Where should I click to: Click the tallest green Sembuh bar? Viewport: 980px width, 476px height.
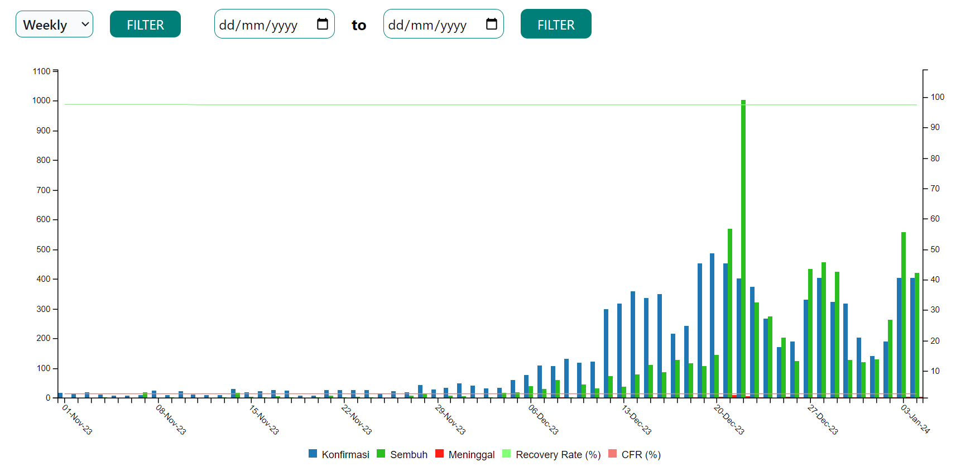(743, 249)
